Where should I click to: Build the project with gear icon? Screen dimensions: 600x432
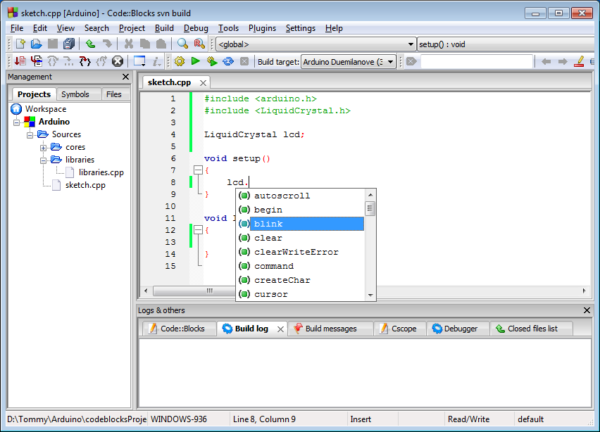click(179, 61)
